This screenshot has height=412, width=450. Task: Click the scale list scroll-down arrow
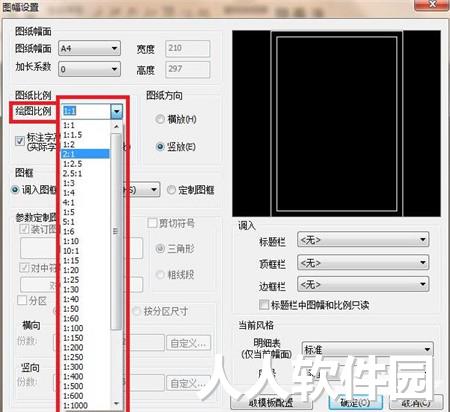(116, 404)
